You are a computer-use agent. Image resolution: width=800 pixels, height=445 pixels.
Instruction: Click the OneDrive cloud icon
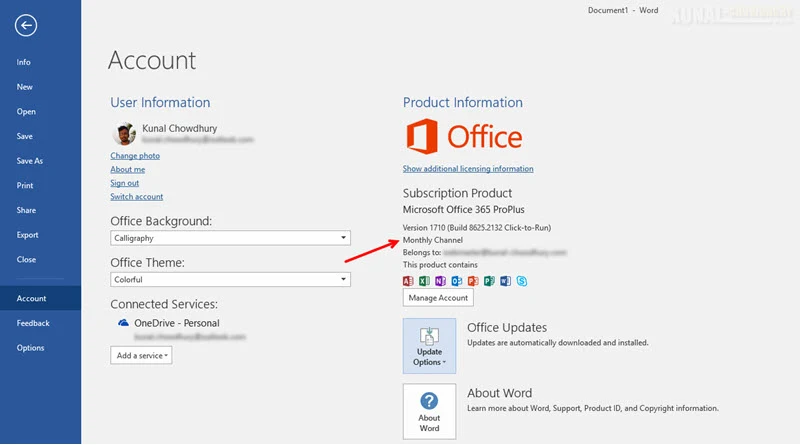(123, 323)
